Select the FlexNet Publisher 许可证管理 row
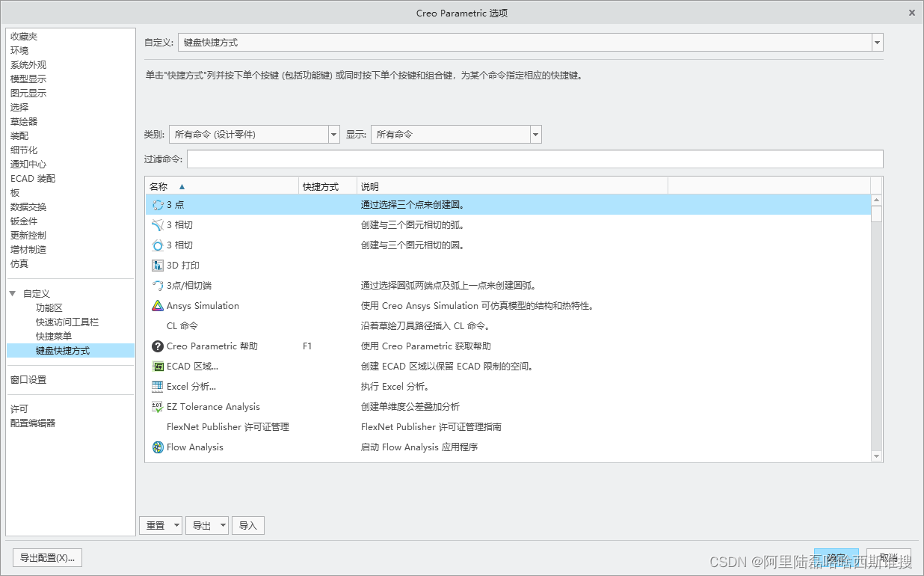 pos(508,426)
